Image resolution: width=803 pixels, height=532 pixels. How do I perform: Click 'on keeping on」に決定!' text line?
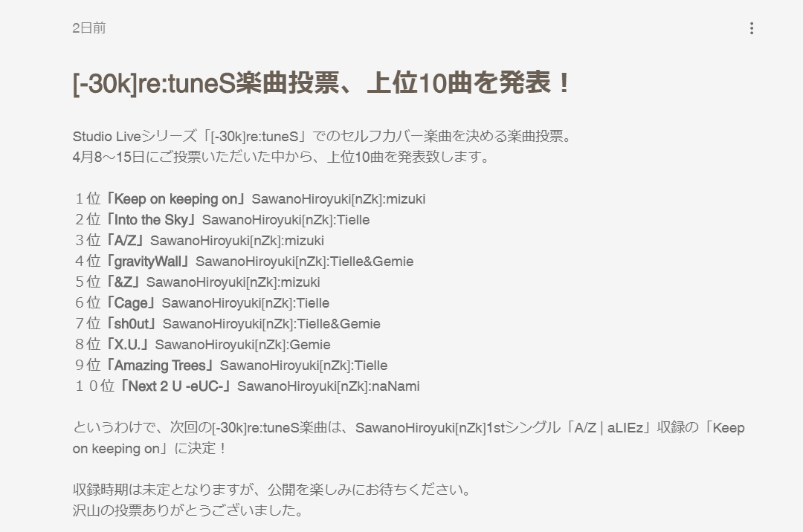pos(149,449)
